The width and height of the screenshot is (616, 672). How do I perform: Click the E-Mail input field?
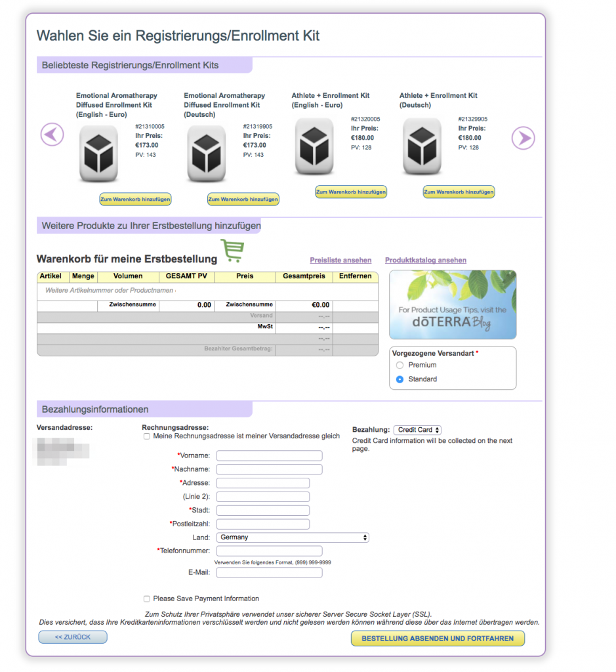(x=270, y=572)
